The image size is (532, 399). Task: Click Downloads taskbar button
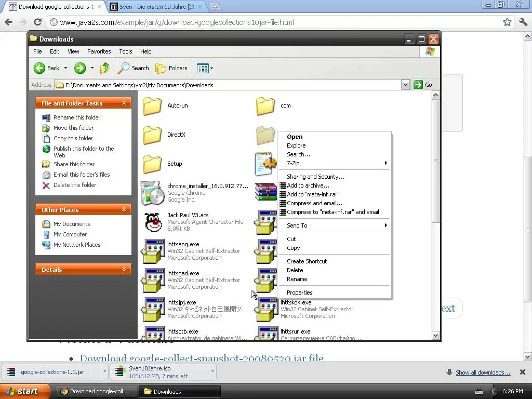tap(180, 392)
